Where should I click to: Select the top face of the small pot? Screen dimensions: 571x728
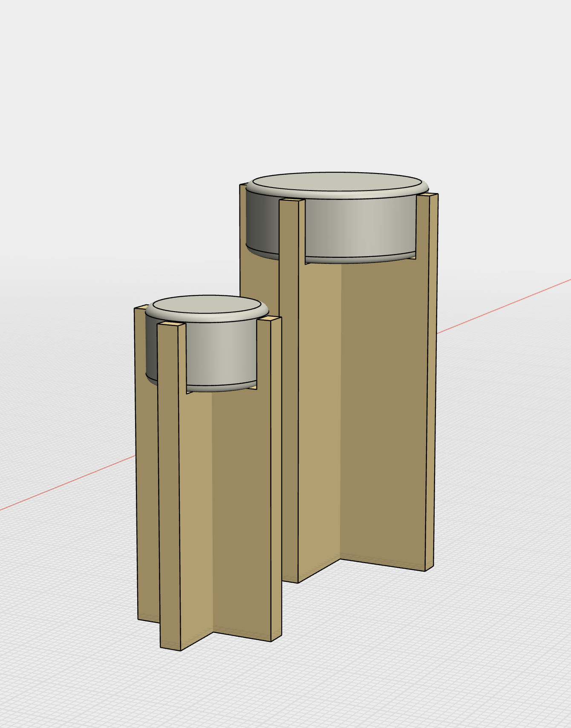coord(207,306)
